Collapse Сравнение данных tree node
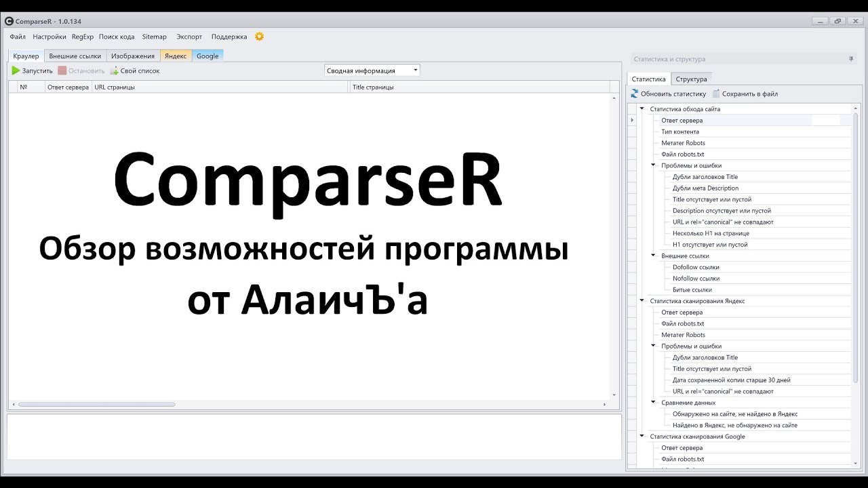Viewport: 868px width, 488px height. (654, 403)
